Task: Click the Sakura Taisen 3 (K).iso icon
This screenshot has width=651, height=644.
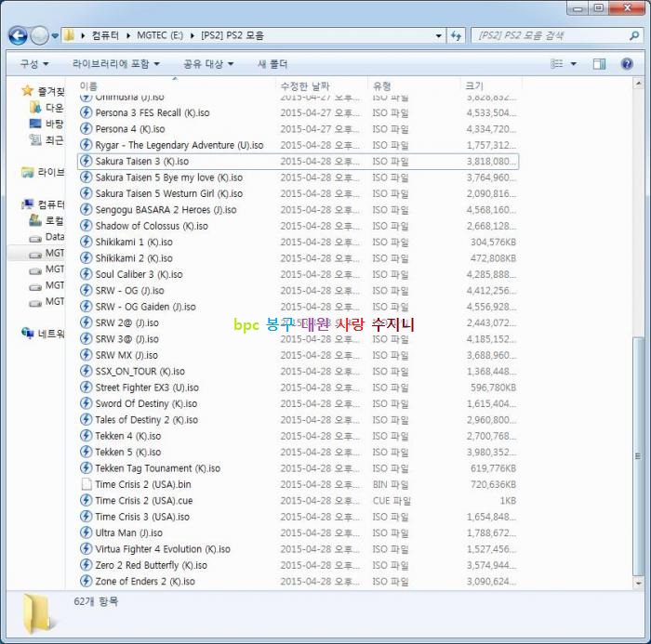Action: click(x=86, y=162)
